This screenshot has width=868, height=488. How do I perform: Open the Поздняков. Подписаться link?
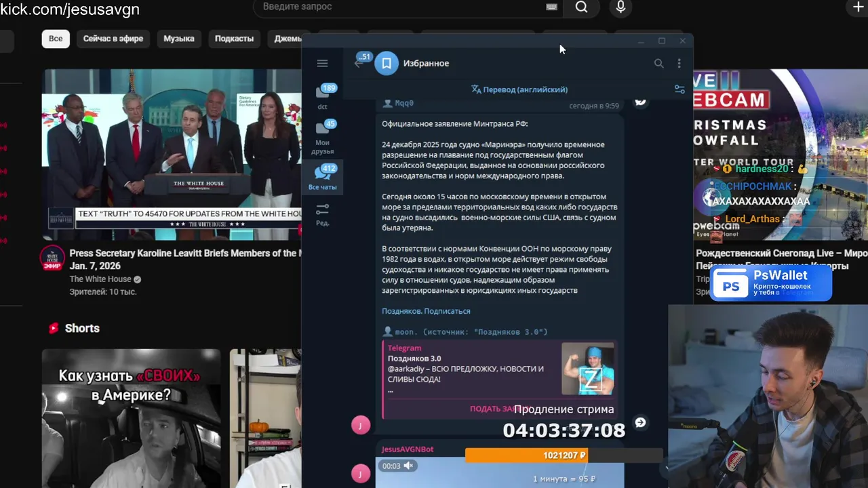point(426,311)
